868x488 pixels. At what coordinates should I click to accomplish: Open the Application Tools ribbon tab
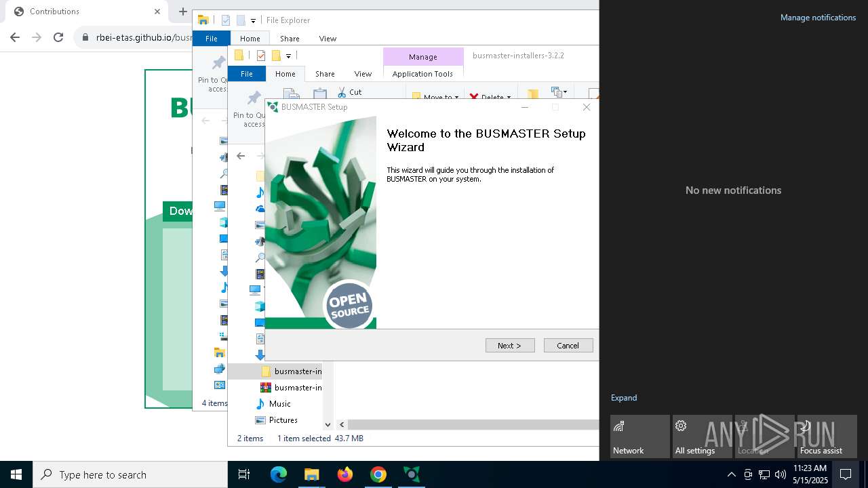[422, 74]
